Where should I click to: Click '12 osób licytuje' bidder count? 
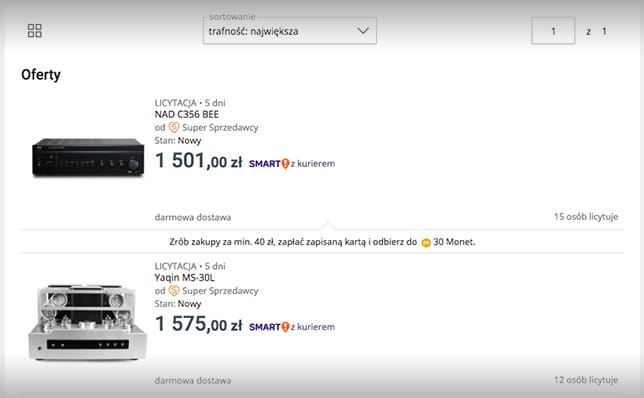click(x=586, y=380)
